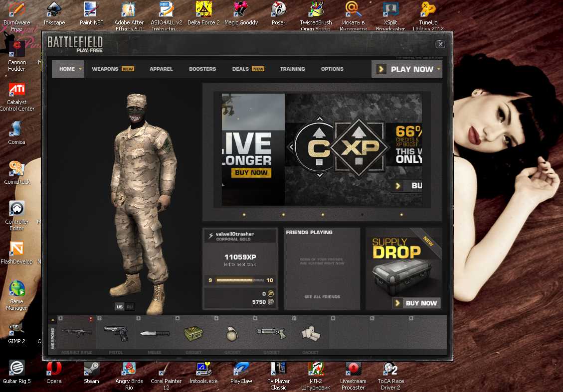Click the 11059XP left to next rank text

tap(240, 260)
